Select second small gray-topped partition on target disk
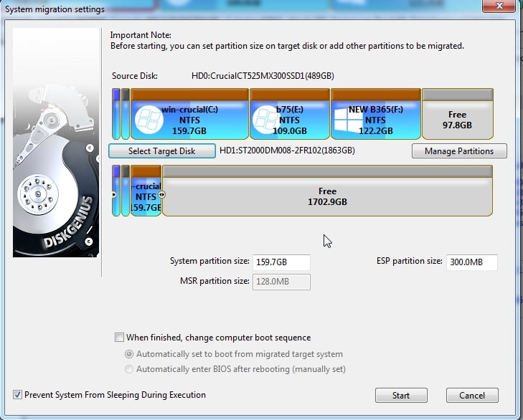523x420 pixels. [x=126, y=191]
